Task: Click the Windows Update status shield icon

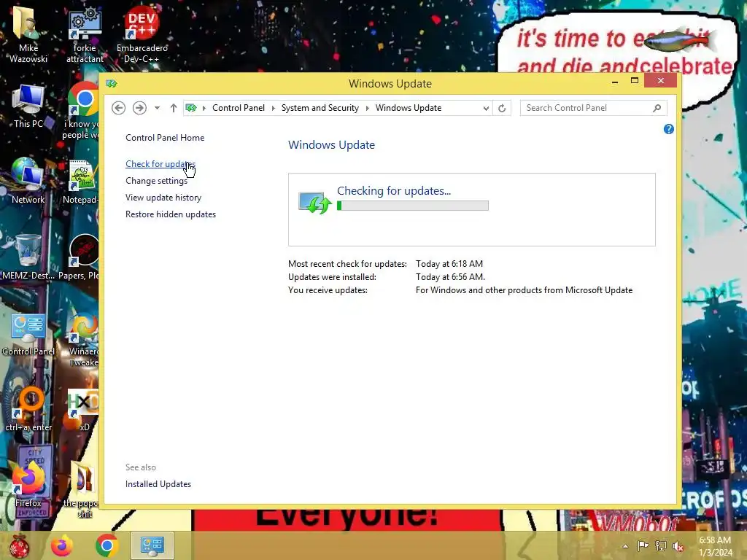Action: (315, 203)
